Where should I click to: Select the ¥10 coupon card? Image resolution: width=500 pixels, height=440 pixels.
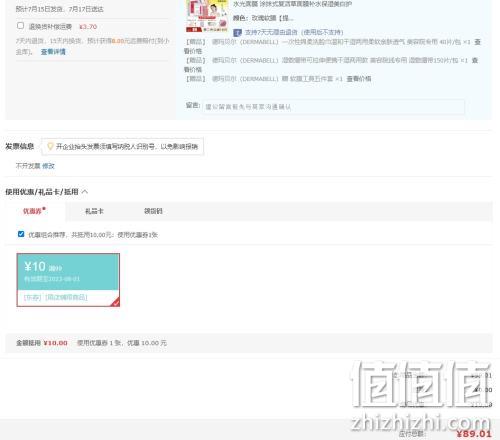coord(68,280)
